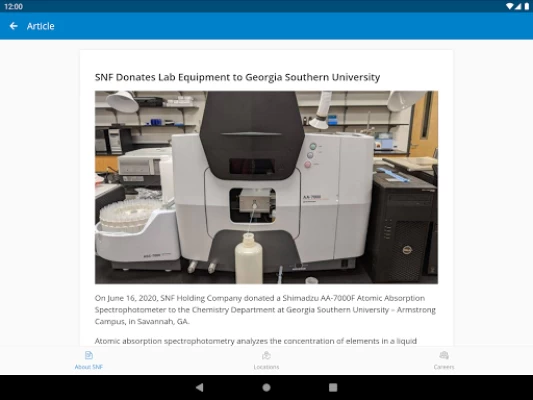This screenshot has height=400, width=533.
Task: Open the About SNF tab icon
Action: pos(89,355)
